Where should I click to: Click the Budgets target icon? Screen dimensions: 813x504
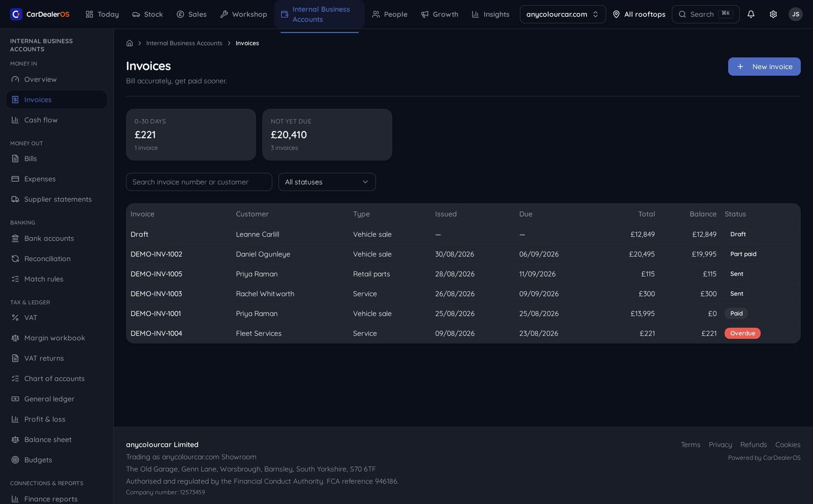click(15, 460)
